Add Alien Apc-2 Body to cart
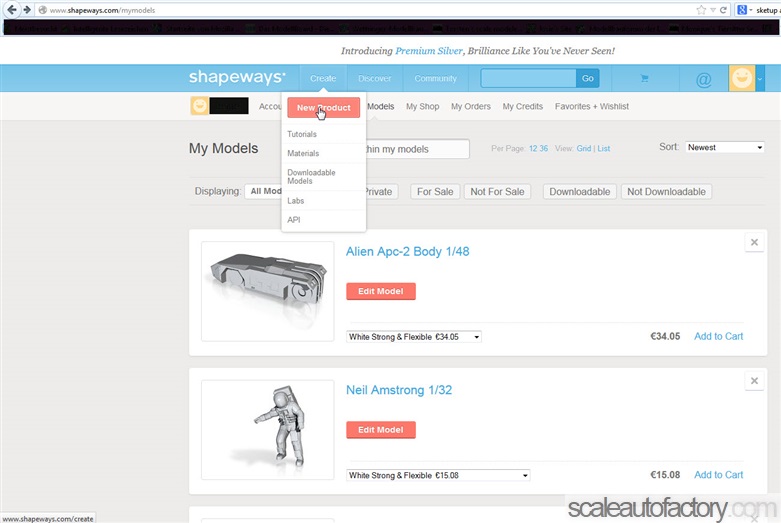This screenshot has width=781, height=523. 718,336
